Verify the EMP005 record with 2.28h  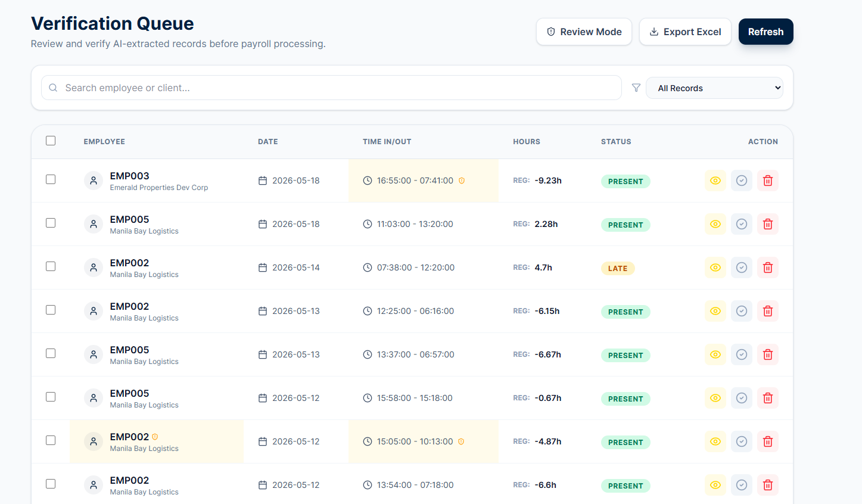742,224
